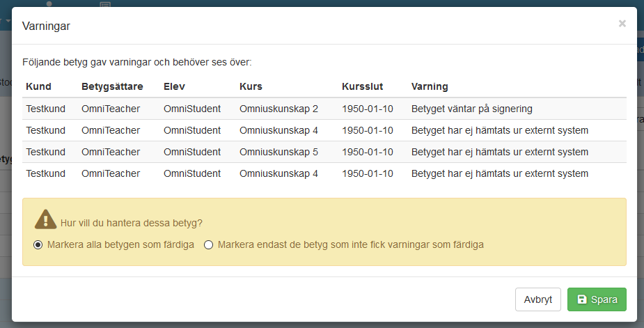Click the Kursslut column header
Image resolution: width=644 pixels, height=328 pixels.
click(363, 87)
